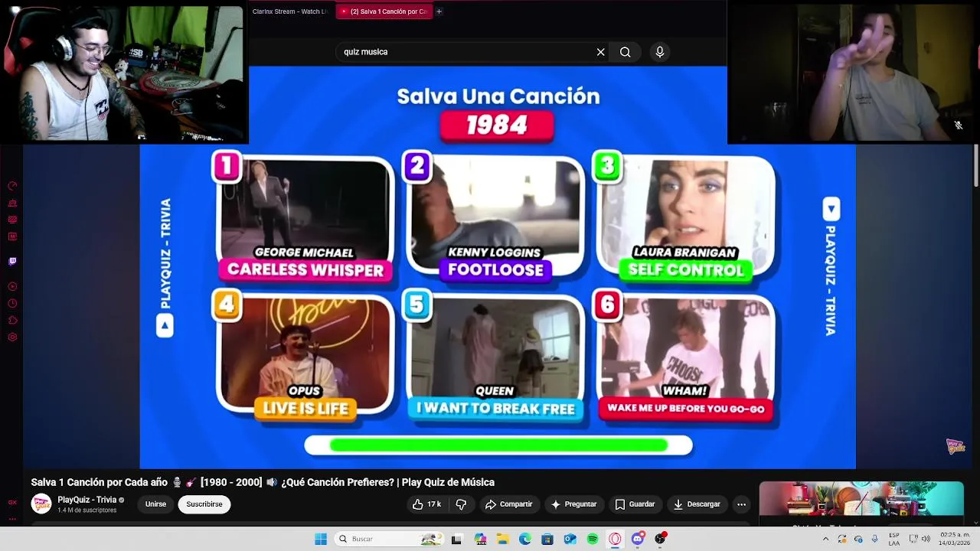
Task: Open history clock icon in sidebar
Action: 12,303
